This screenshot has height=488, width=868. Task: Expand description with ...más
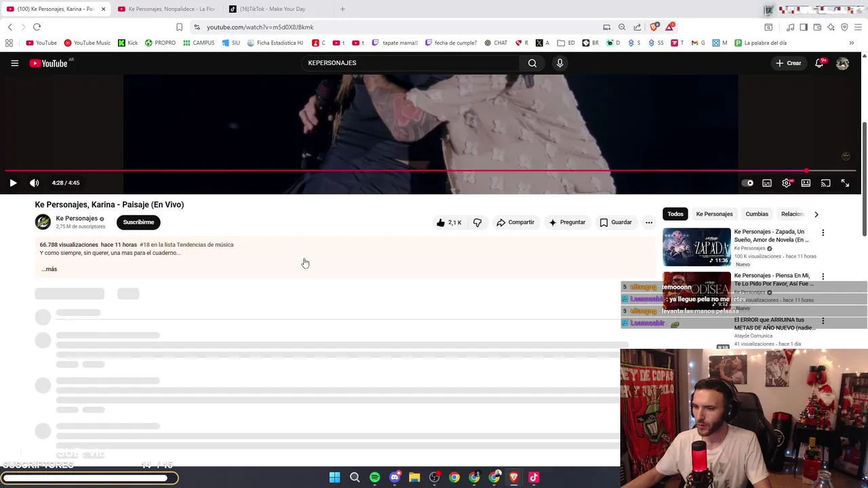click(49, 269)
